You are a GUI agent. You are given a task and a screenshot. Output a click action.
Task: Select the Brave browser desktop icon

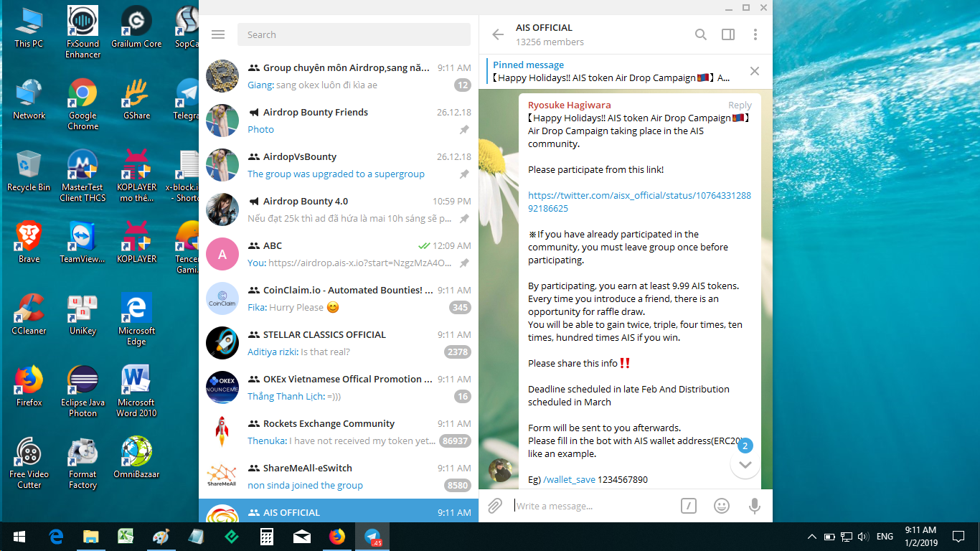tap(29, 242)
